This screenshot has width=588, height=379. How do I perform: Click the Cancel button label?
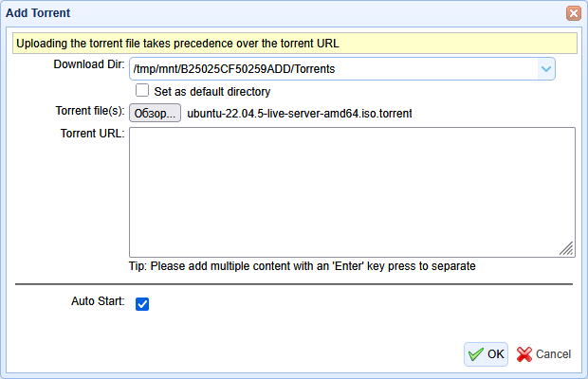pyautogui.click(x=553, y=354)
